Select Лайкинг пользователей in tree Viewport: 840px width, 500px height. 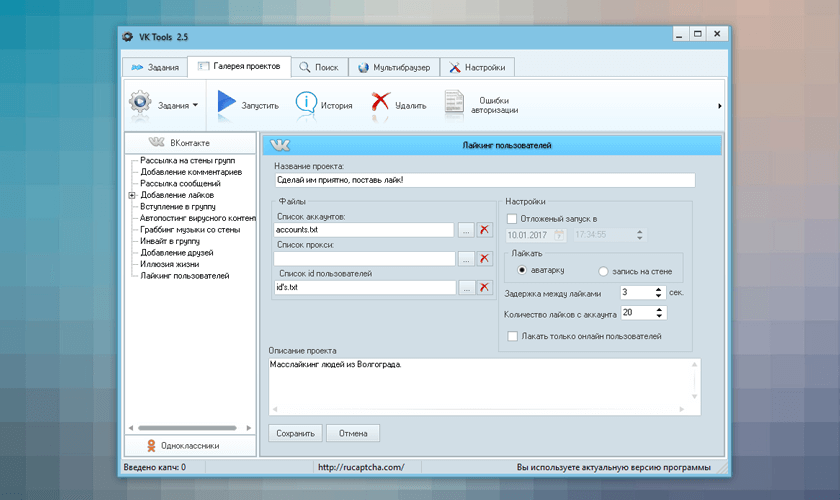click(x=185, y=275)
